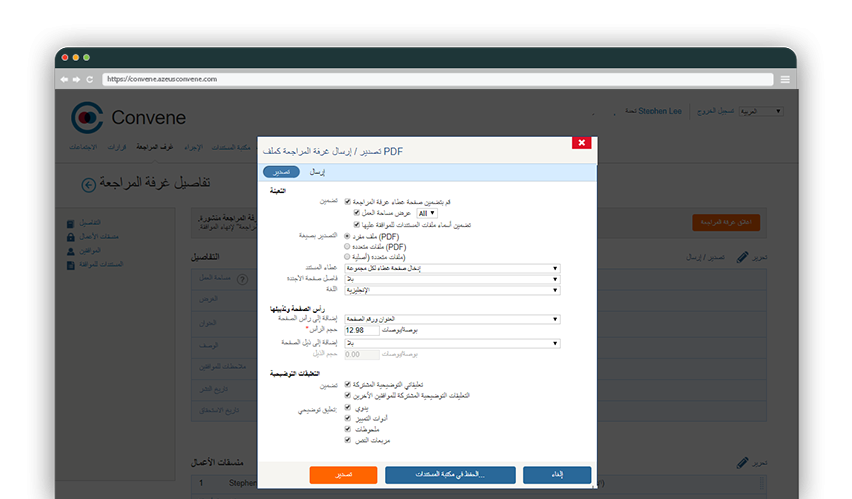Select the single file (PDF) radio option
Image resolution: width=852 pixels, height=499 pixels.
point(347,236)
